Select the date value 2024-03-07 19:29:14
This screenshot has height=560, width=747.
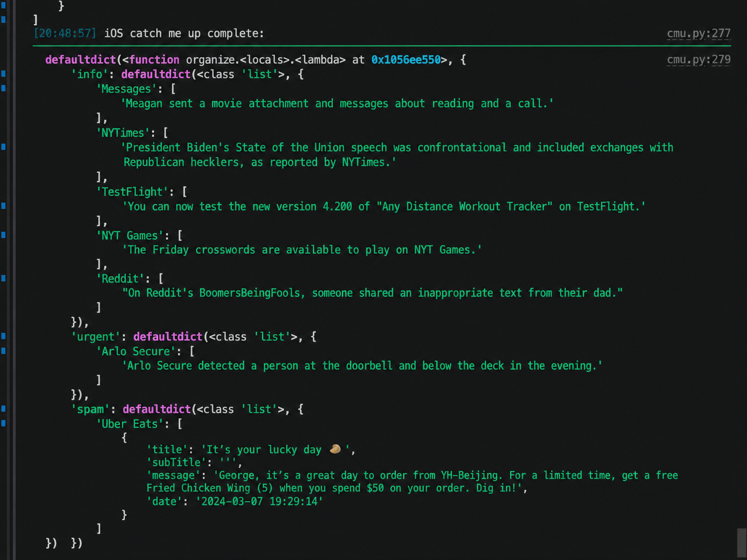(x=259, y=502)
